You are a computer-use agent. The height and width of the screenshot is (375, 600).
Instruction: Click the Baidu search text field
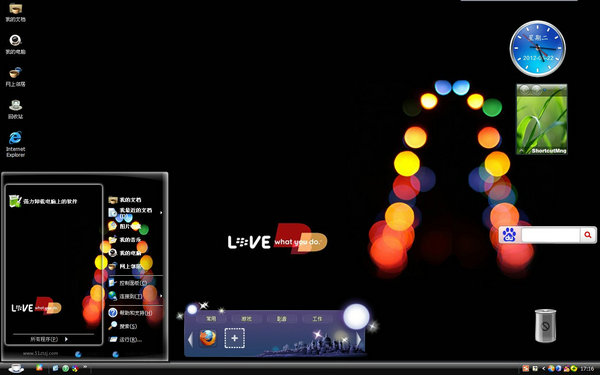[x=550, y=235]
